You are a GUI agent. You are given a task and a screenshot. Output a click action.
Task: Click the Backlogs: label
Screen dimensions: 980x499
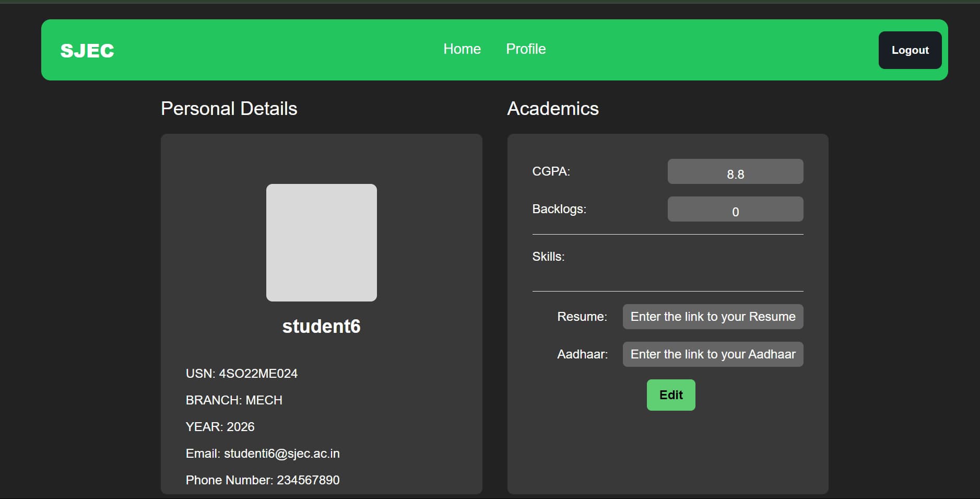click(559, 209)
